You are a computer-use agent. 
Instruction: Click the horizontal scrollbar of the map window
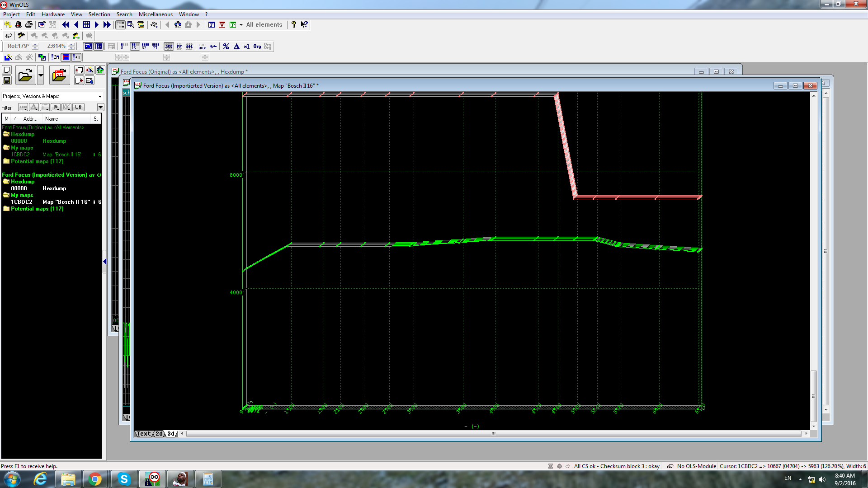pos(494,434)
